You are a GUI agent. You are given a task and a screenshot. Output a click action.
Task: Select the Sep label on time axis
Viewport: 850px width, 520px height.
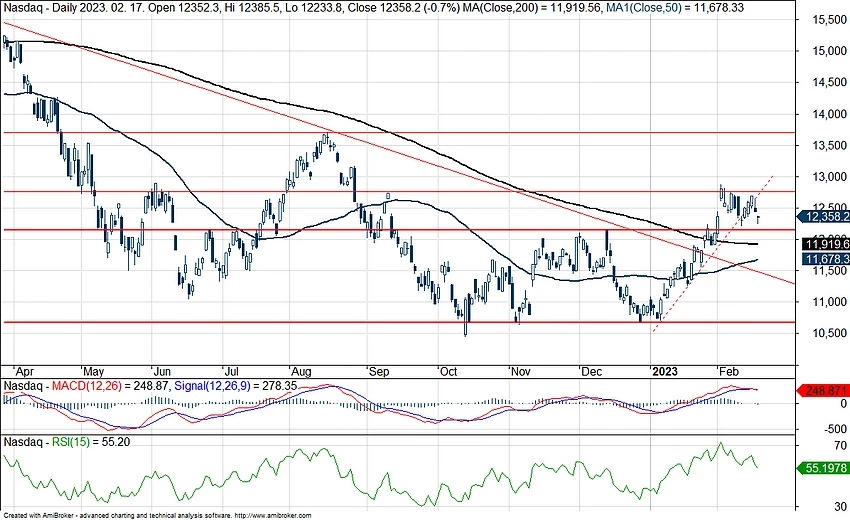pyautogui.click(x=378, y=372)
